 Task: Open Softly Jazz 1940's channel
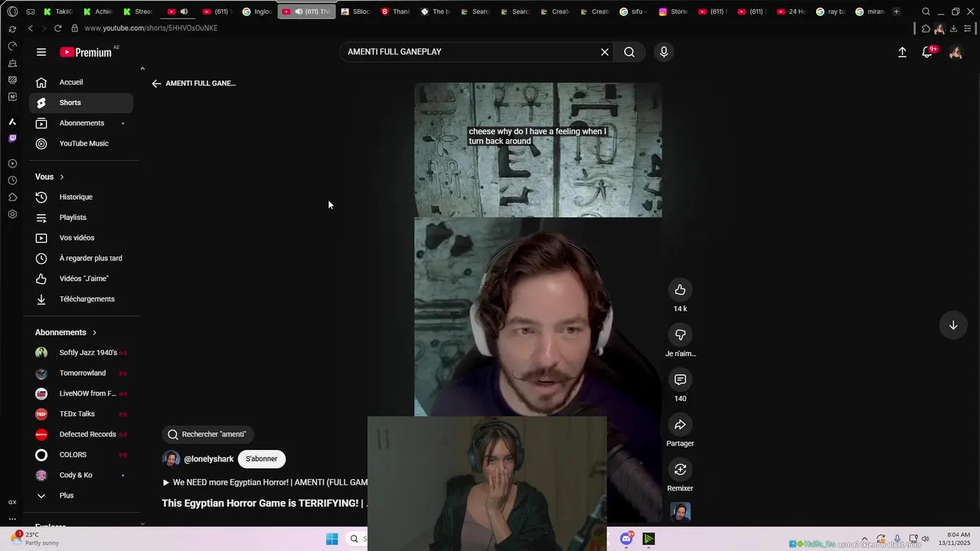tap(81, 353)
